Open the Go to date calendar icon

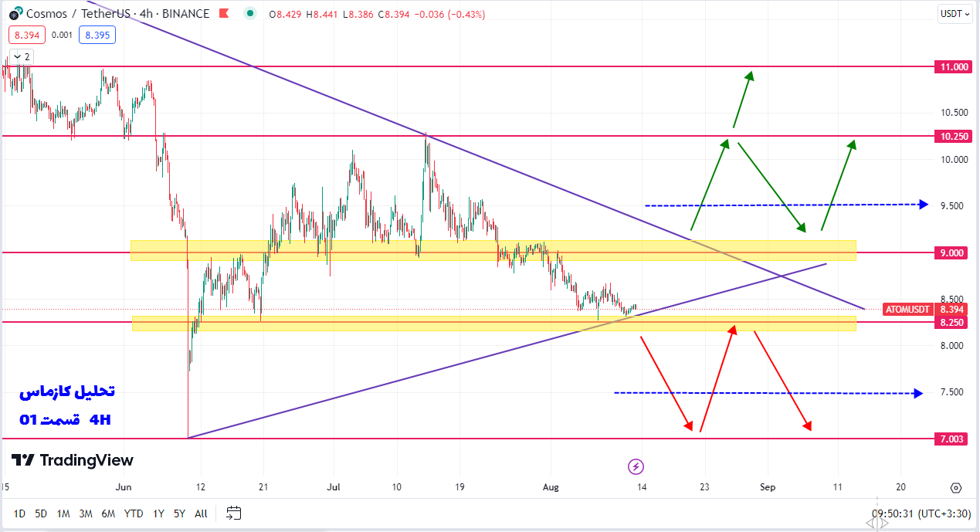[234, 513]
